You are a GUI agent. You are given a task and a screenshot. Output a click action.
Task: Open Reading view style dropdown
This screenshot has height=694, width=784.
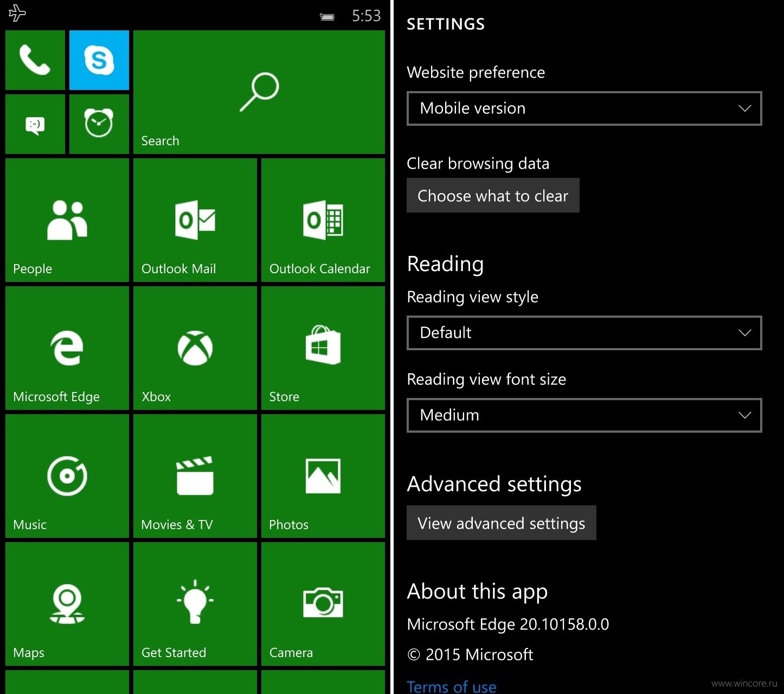(584, 333)
